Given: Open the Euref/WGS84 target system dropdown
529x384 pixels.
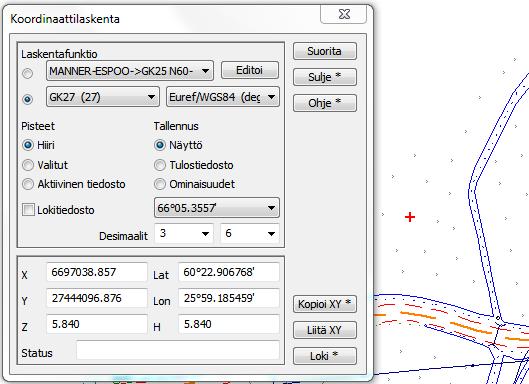Looking at the screenshot, I should pos(223,97).
